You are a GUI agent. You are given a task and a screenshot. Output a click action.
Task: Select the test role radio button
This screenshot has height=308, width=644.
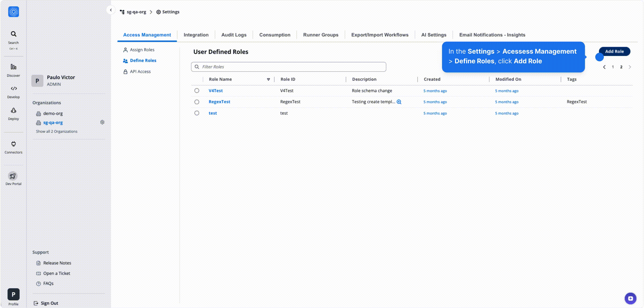point(197,113)
